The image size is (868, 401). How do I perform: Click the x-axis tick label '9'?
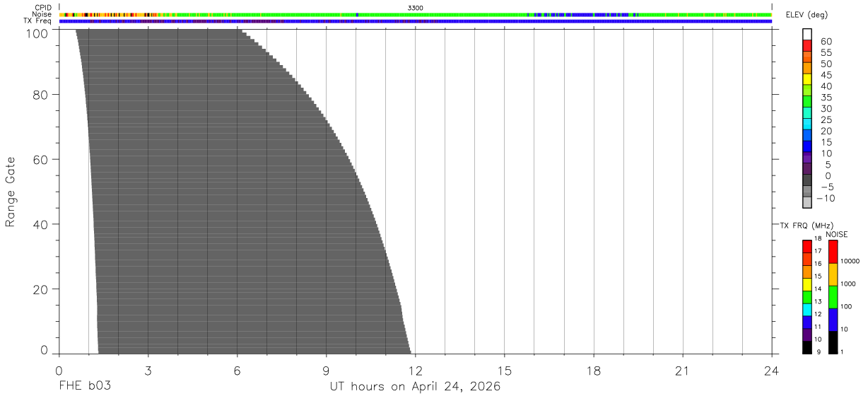pyautogui.click(x=326, y=371)
